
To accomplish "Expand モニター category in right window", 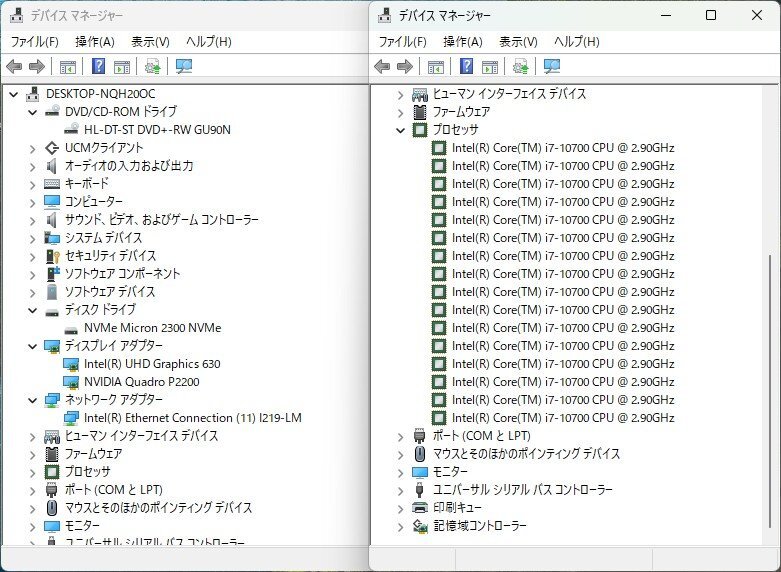I will pos(400,472).
